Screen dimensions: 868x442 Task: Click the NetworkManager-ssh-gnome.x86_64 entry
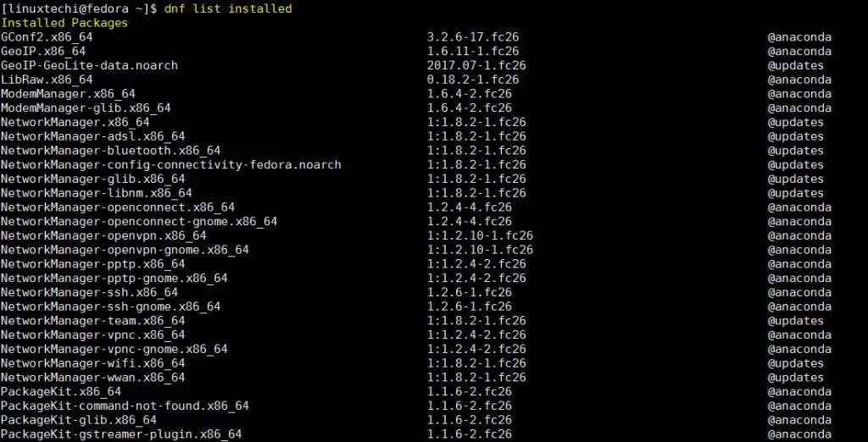111,307
